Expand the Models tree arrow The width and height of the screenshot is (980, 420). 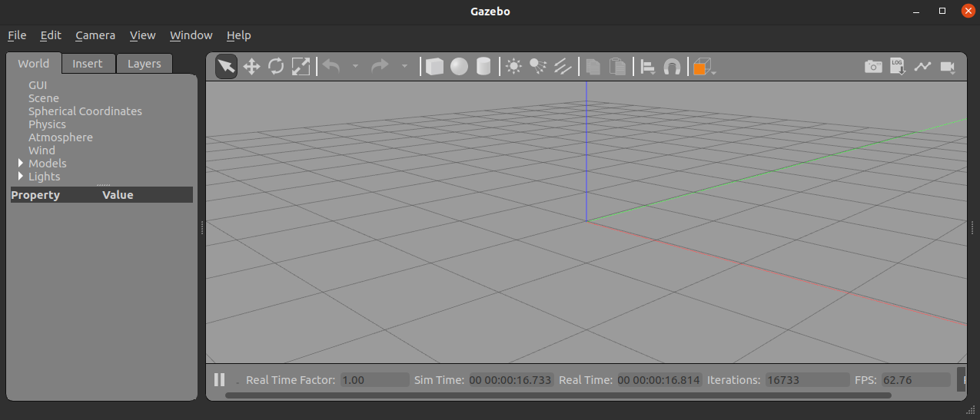point(21,164)
